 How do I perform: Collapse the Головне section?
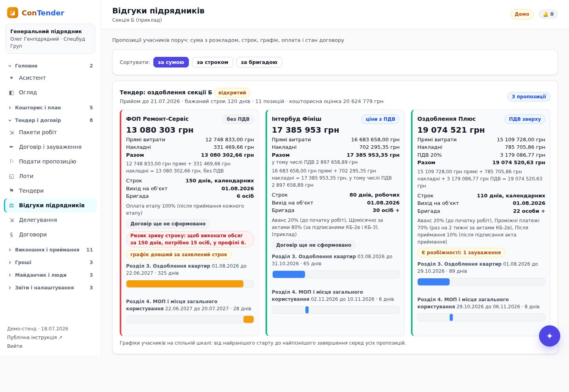(51, 66)
